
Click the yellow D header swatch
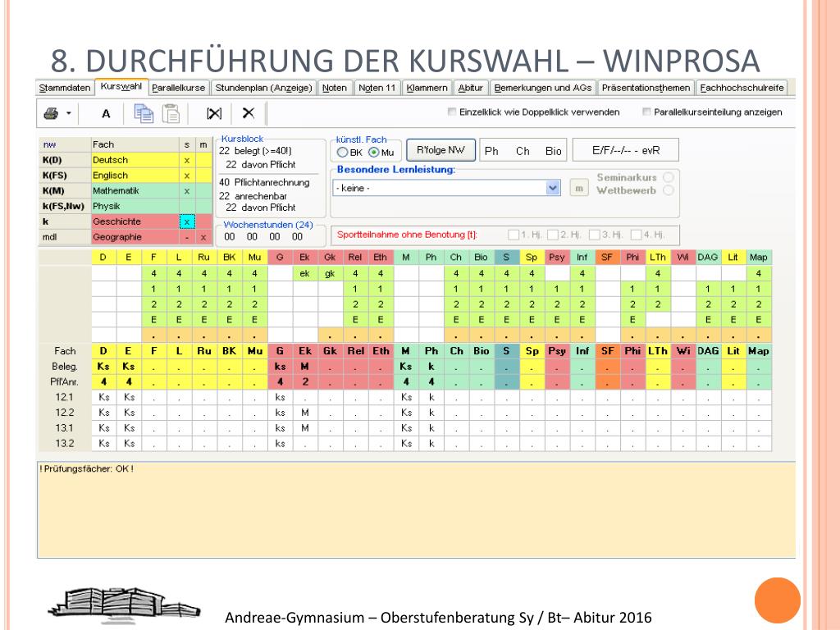(x=103, y=257)
